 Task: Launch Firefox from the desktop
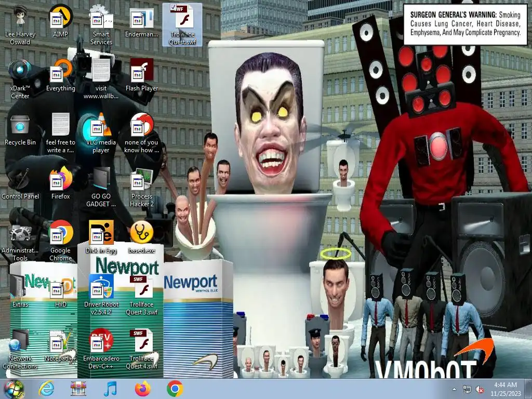click(60, 183)
